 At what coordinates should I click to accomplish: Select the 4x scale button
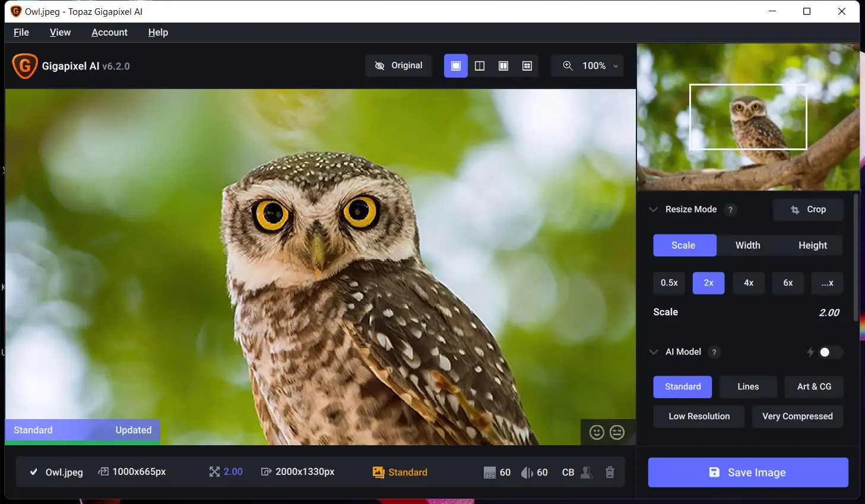(x=748, y=283)
